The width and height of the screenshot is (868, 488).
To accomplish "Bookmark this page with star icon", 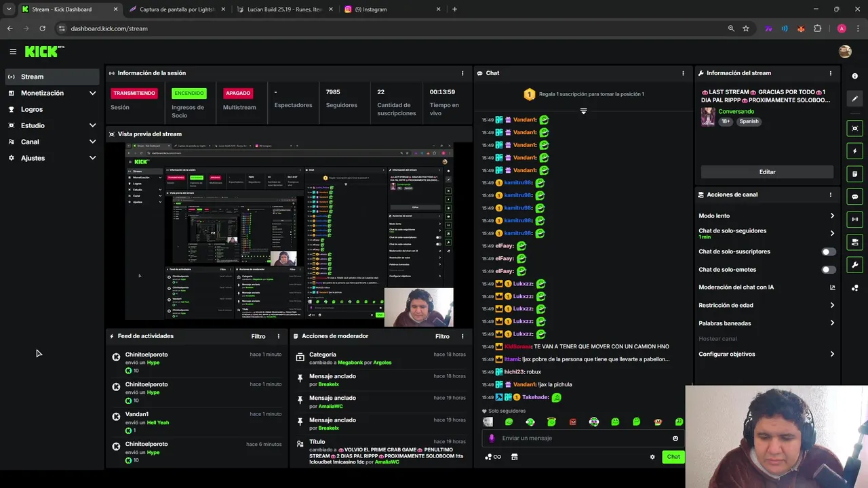I will pyautogui.click(x=746, y=28).
